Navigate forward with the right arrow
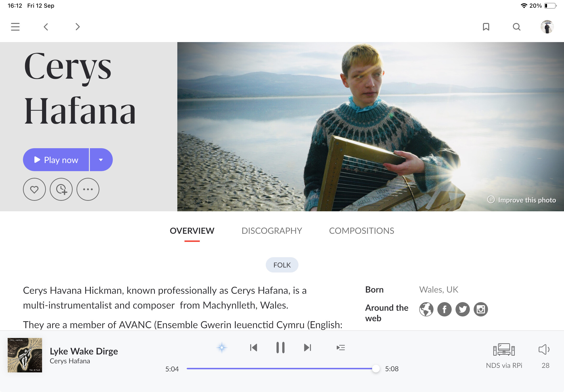The width and height of the screenshot is (564, 392). tap(78, 27)
